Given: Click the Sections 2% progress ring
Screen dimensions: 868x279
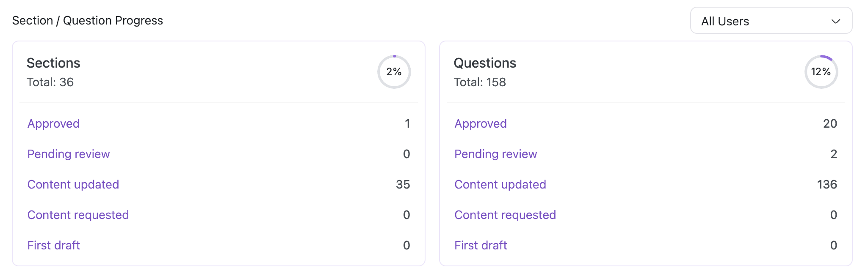Looking at the screenshot, I should click(x=394, y=72).
